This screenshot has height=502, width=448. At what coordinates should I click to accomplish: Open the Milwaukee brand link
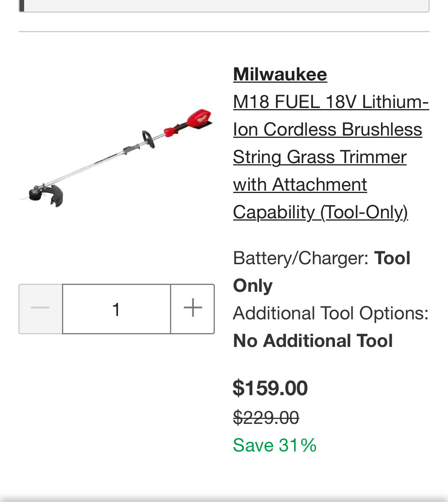(x=280, y=74)
